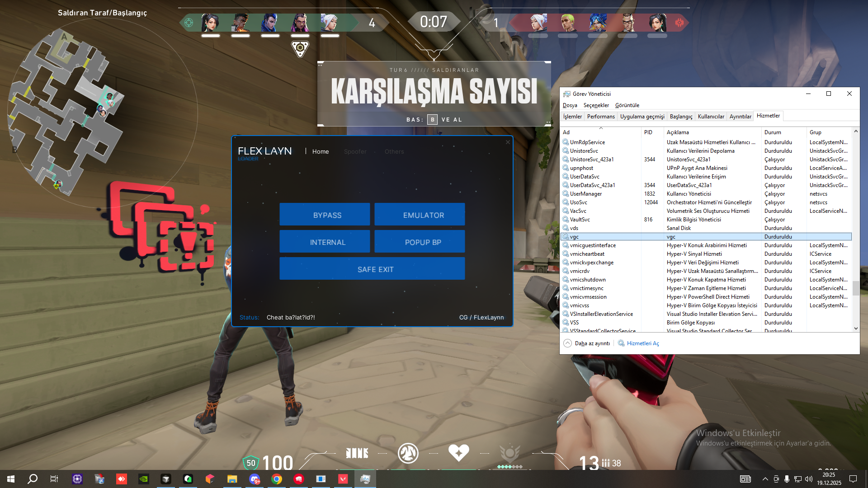
Task: Switch to the Ayrıntılar tab
Action: coord(741,117)
